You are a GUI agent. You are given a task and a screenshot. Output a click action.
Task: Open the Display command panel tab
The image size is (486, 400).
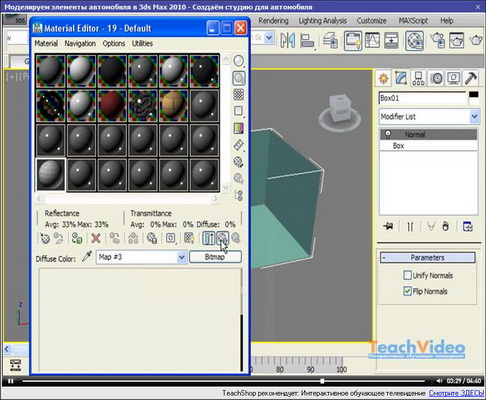point(453,79)
